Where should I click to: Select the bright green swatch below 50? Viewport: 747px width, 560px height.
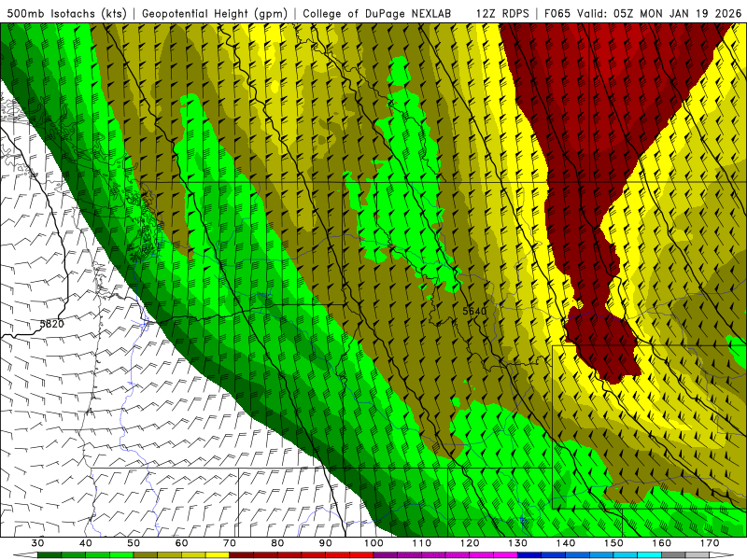pyautogui.click(x=121, y=555)
